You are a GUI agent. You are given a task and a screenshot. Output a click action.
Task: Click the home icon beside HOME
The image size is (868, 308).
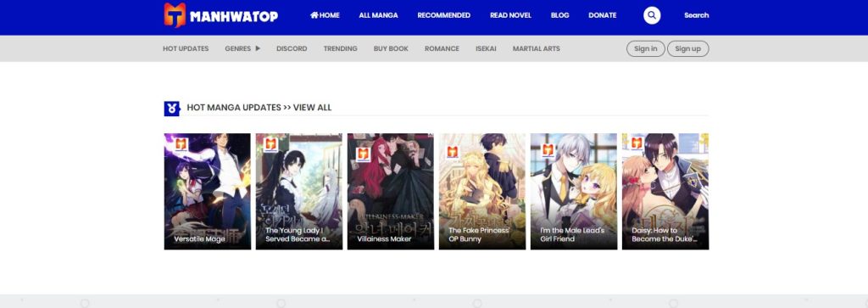[314, 15]
